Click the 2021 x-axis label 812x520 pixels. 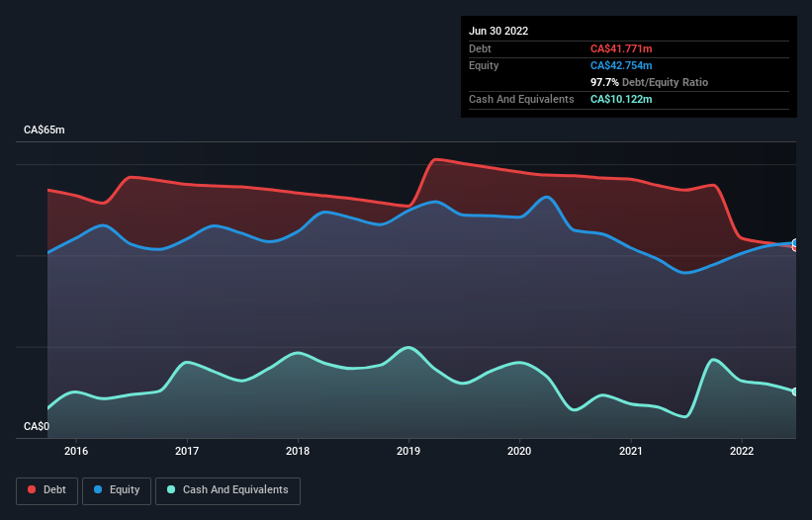pyautogui.click(x=631, y=451)
